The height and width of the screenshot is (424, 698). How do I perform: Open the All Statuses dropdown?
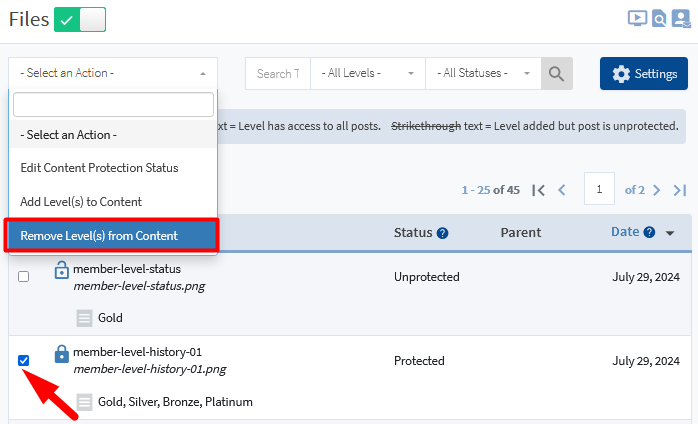coord(483,73)
